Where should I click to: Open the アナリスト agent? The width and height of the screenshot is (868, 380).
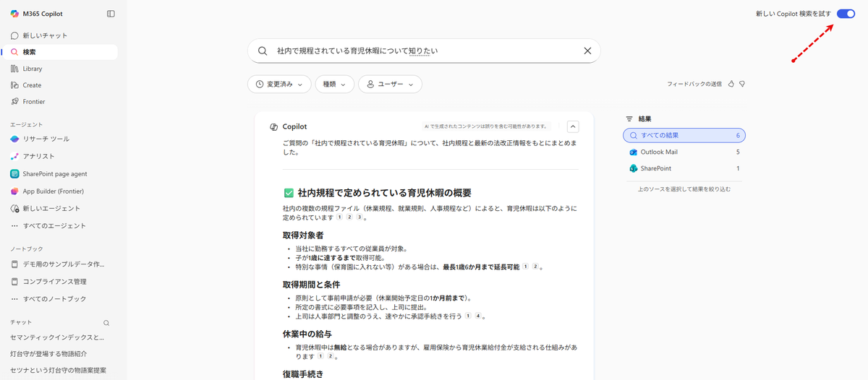click(x=38, y=156)
